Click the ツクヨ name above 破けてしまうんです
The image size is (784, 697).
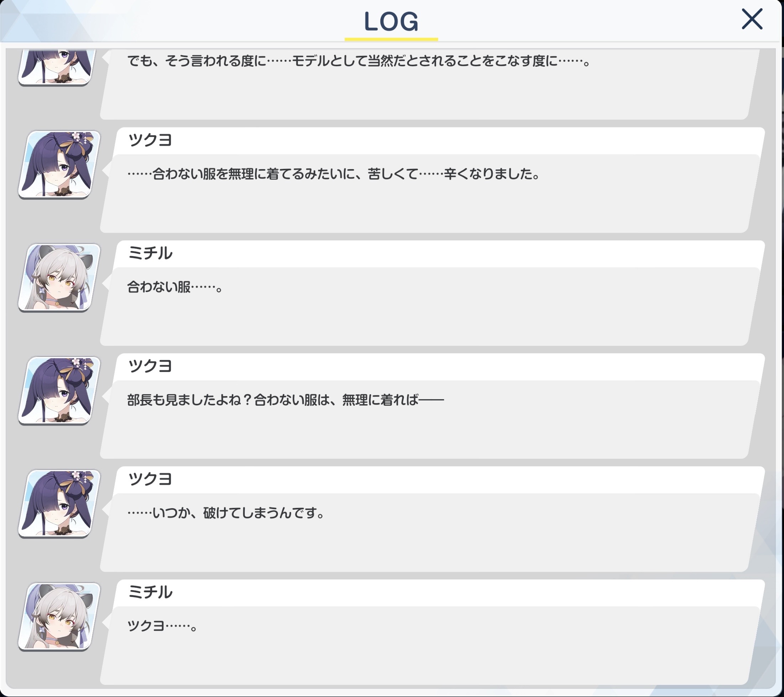pyautogui.click(x=150, y=479)
